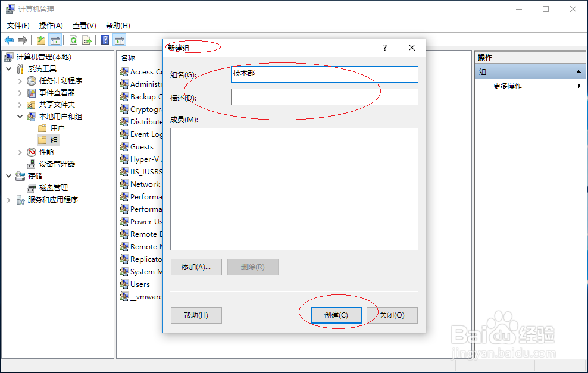Click the 创建 button
Screen dimensions: 588x373
pyautogui.click(x=336, y=315)
